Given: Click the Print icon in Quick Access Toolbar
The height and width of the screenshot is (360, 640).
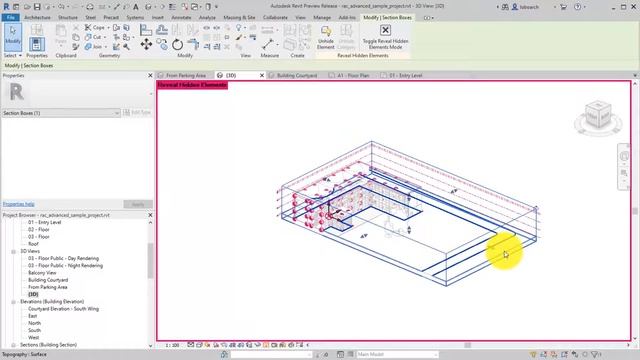Looking at the screenshot, I should [90, 7].
